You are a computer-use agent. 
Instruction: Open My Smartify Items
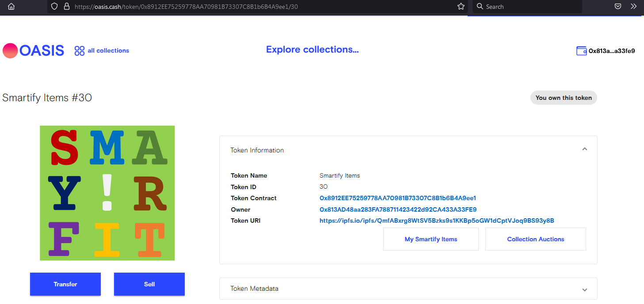(x=431, y=239)
